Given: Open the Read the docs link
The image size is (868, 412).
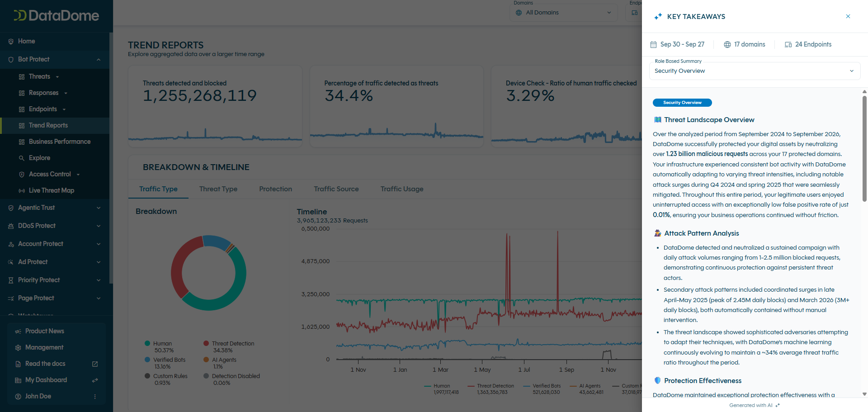Looking at the screenshot, I should point(45,364).
